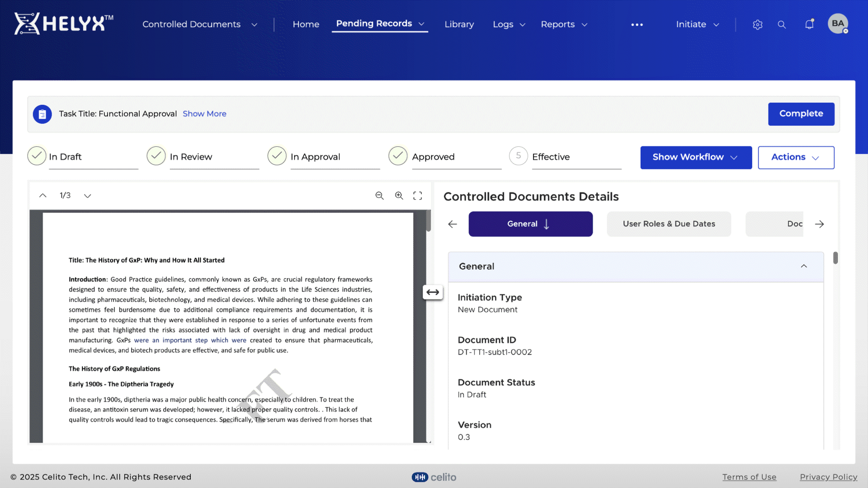Click the Show More link
868x488 pixels.
204,114
